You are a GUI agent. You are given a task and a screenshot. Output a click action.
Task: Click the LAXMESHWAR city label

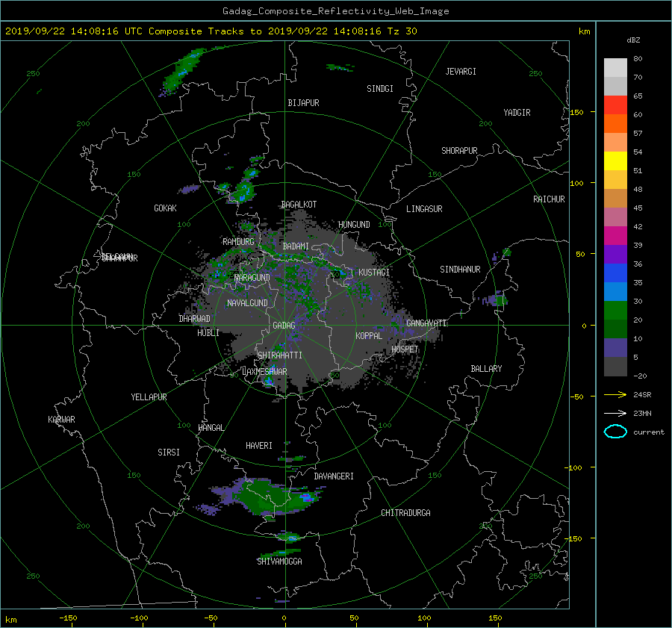264,372
